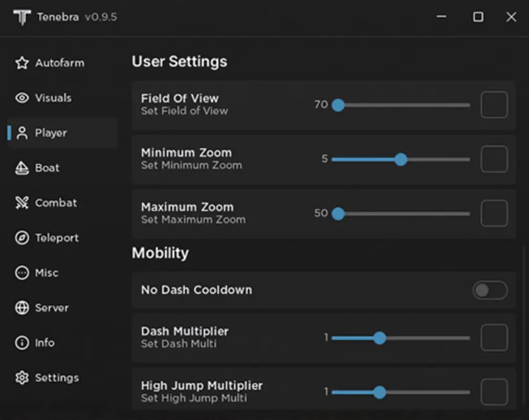Click the Minimum Zoom slider knob
Image resolution: width=529 pixels, height=420 pixels.
tap(401, 159)
